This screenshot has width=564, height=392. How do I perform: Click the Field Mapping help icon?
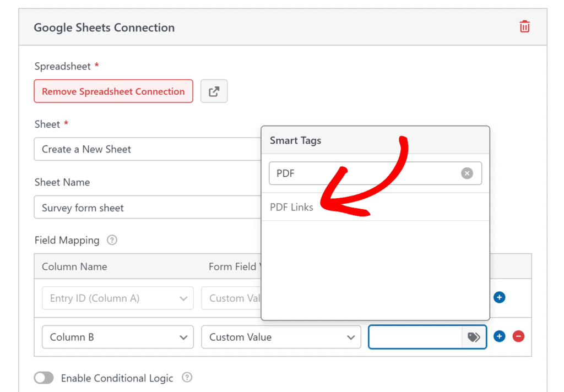tap(112, 240)
